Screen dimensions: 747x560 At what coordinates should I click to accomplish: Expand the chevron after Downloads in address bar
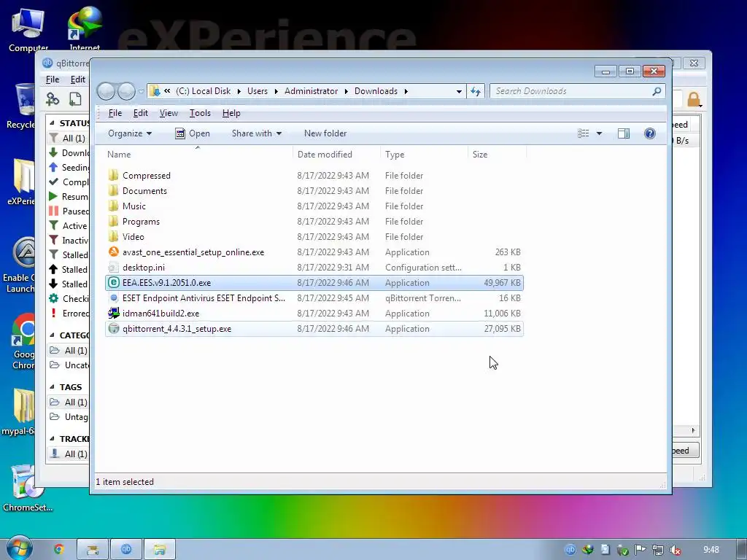pyautogui.click(x=406, y=91)
